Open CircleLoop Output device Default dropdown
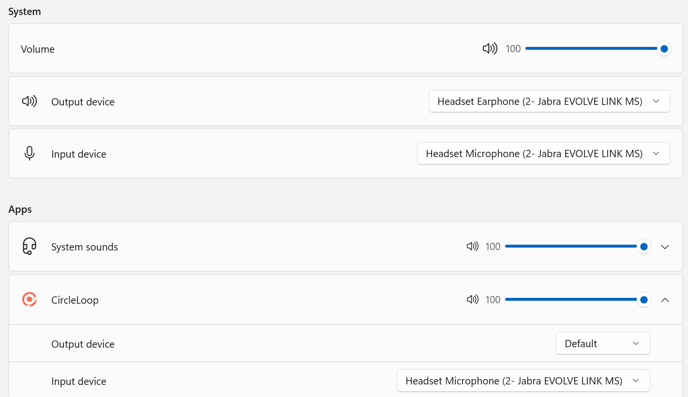688x397 pixels. click(603, 343)
